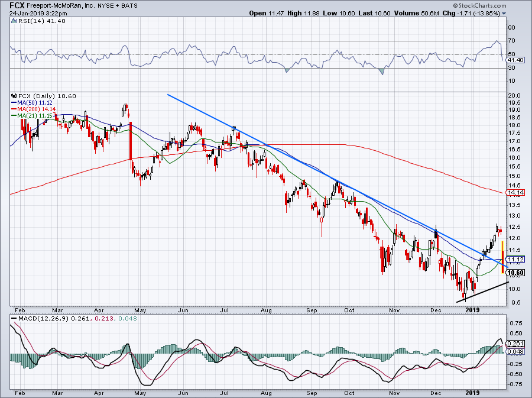532x398 pixels.
Task: Click the red 0.213 signal value in MACD legend
Action: pos(104,319)
